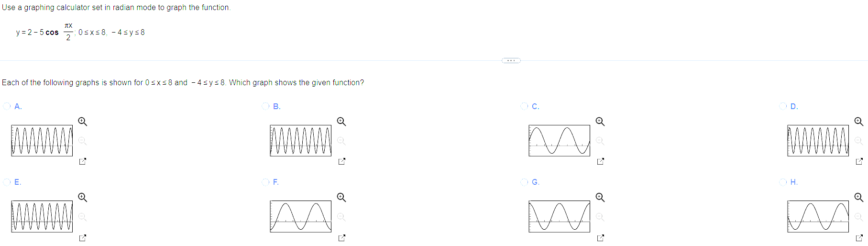Zoom in on graph B

[341, 122]
